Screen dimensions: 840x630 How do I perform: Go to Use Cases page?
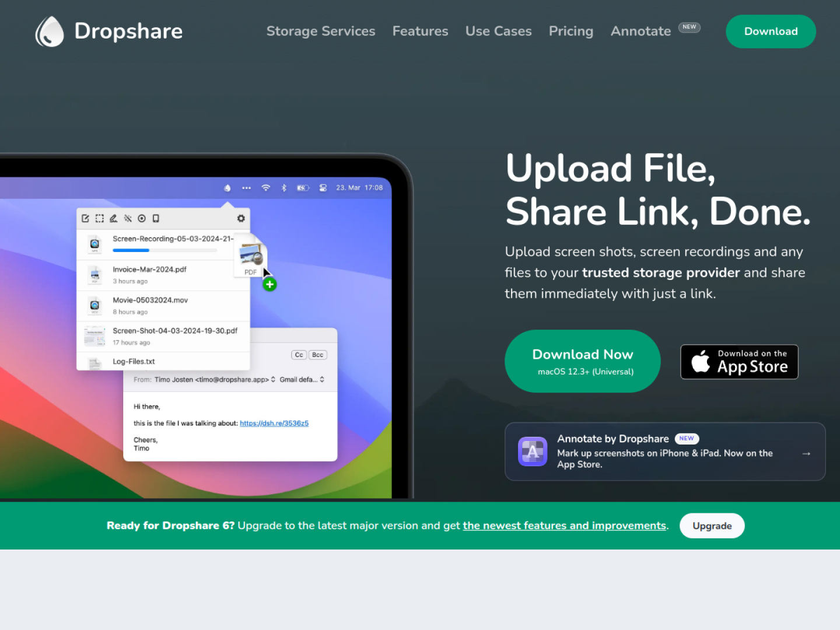click(x=498, y=31)
